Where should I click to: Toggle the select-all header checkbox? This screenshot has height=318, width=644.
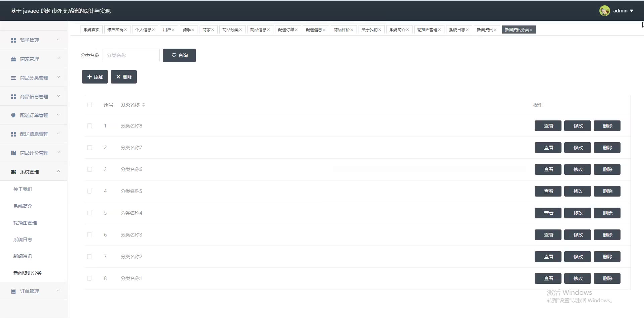(90, 105)
